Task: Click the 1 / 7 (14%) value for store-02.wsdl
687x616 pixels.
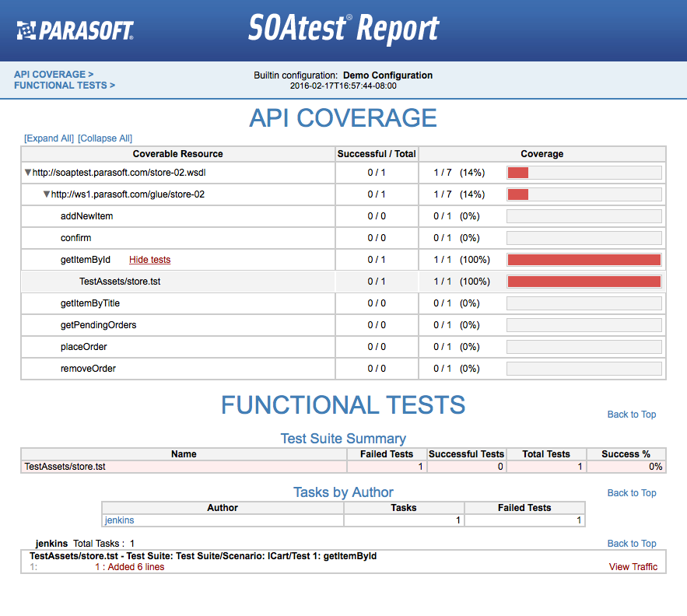Action: [x=459, y=173]
